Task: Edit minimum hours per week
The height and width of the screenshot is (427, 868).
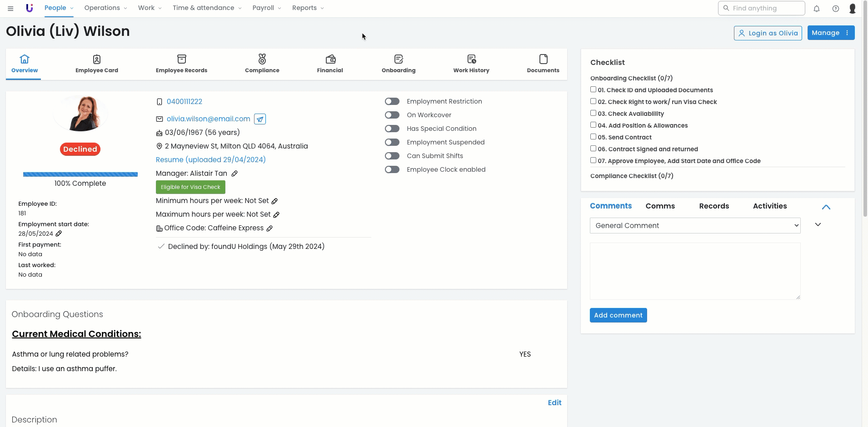Action: click(274, 201)
